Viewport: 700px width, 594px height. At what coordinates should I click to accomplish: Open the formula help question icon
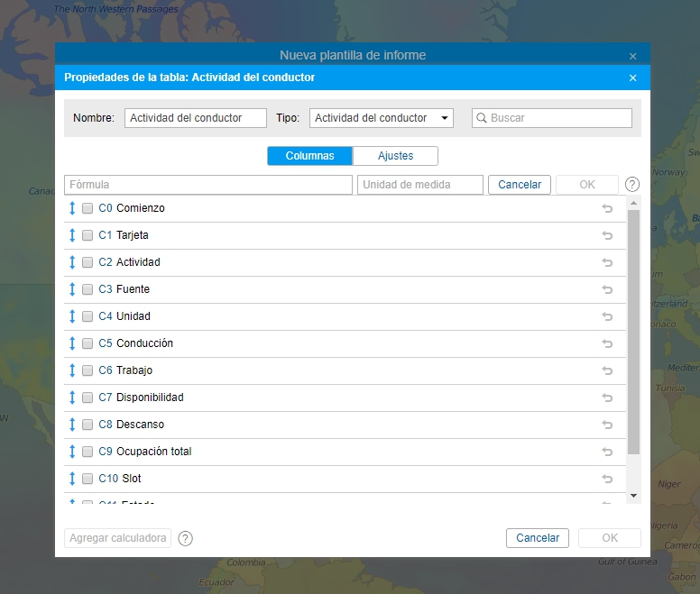632,184
